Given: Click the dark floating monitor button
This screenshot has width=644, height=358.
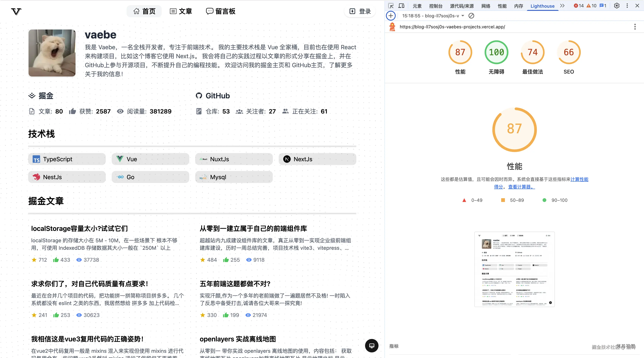Looking at the screenshot, I should 372,346.
